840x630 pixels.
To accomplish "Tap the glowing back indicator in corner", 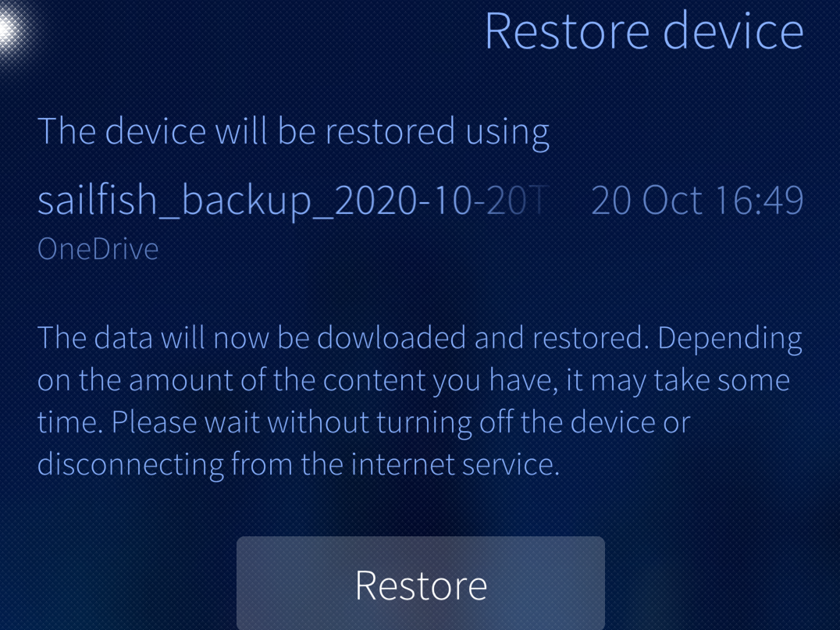I will pos(12,30).
